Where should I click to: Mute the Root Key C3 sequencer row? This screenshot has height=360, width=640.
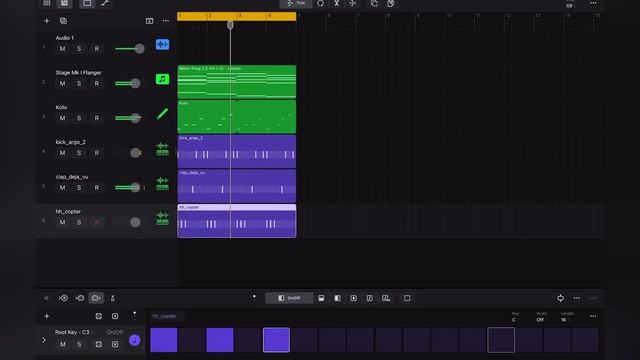coord(62,344)
